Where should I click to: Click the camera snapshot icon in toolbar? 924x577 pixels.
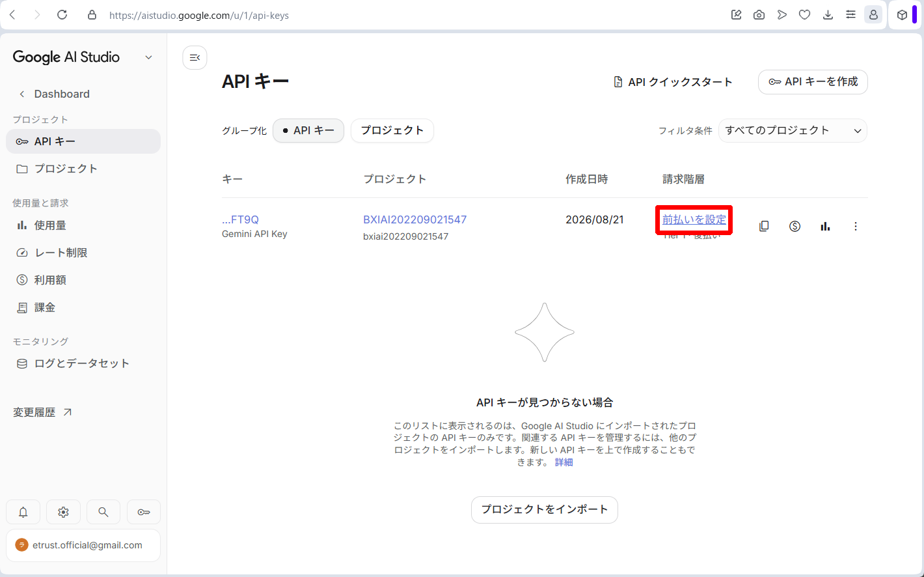(x=759, y=14)
